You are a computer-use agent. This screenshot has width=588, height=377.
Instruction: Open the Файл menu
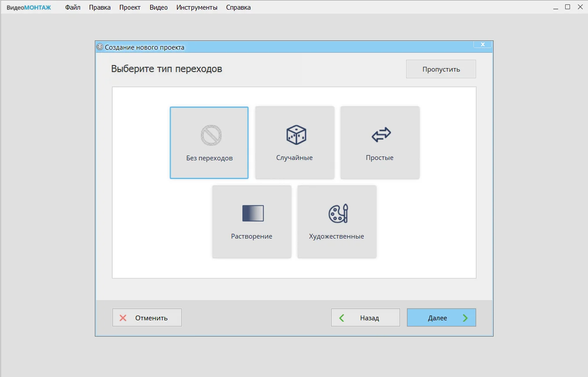pos(72,7)
